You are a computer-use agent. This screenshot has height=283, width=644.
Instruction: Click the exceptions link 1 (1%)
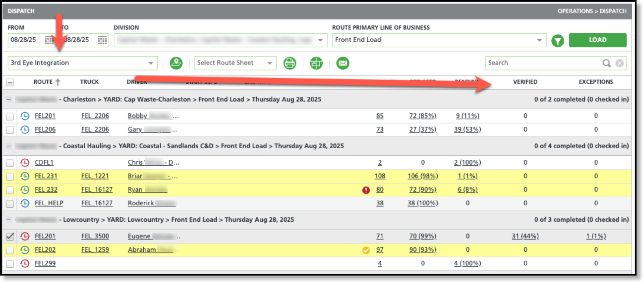[x=596, y=236]
